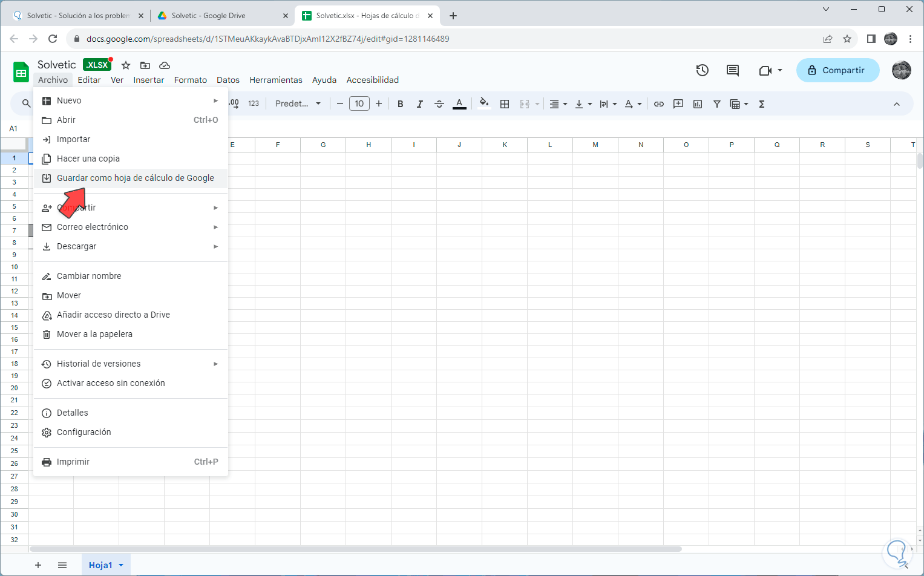Open the functions sigma icon

(x=762, y=104)
